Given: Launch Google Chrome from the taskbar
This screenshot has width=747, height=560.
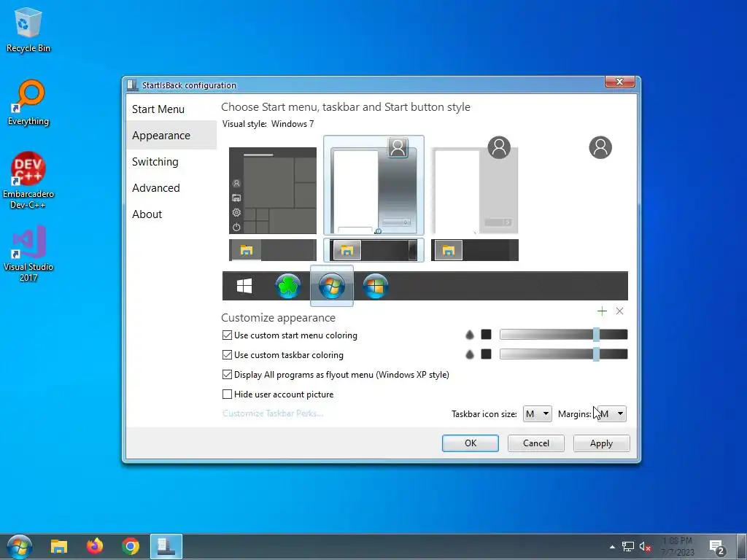Looking at the screenshot, I should [131, 547].
